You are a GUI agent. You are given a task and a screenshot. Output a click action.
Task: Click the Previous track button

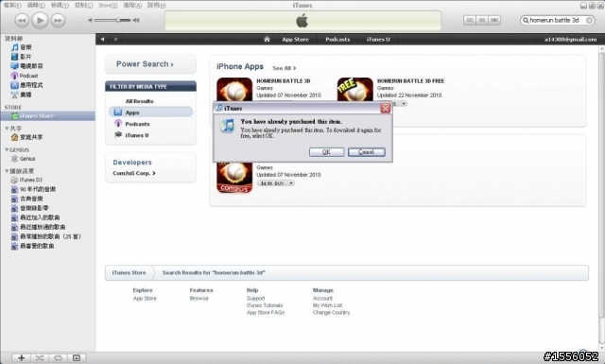pyautogui.click(x=22, y=21)
